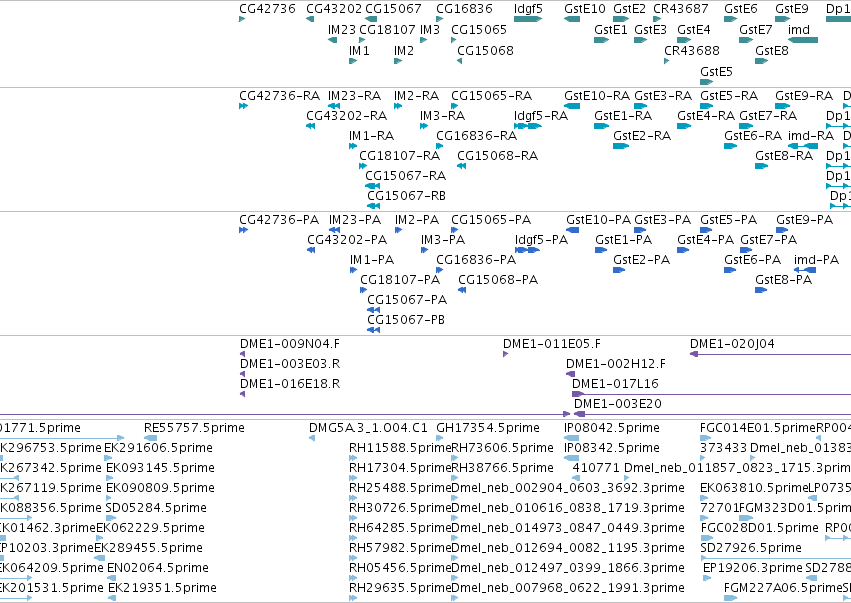
Task: Select protein imd-PA
Action: click(816, 260)
